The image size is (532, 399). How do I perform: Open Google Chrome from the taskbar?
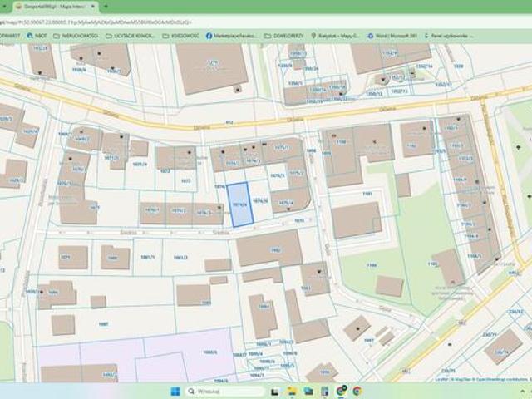[357, 390]
